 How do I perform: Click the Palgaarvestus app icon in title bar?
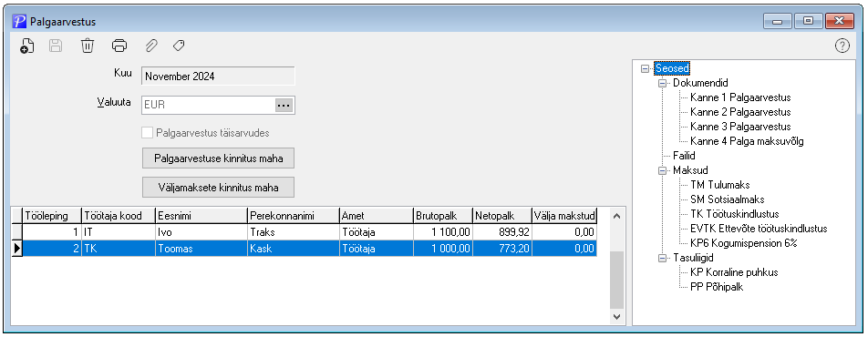[x=19, y=22]
